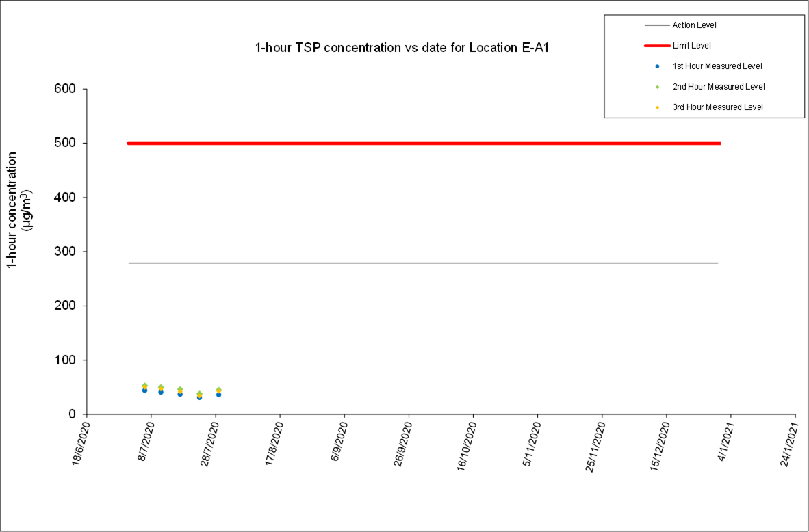Screen dimensions: 809x532
Task: Click the red line sample in the legend
Action: click(656, 46)
